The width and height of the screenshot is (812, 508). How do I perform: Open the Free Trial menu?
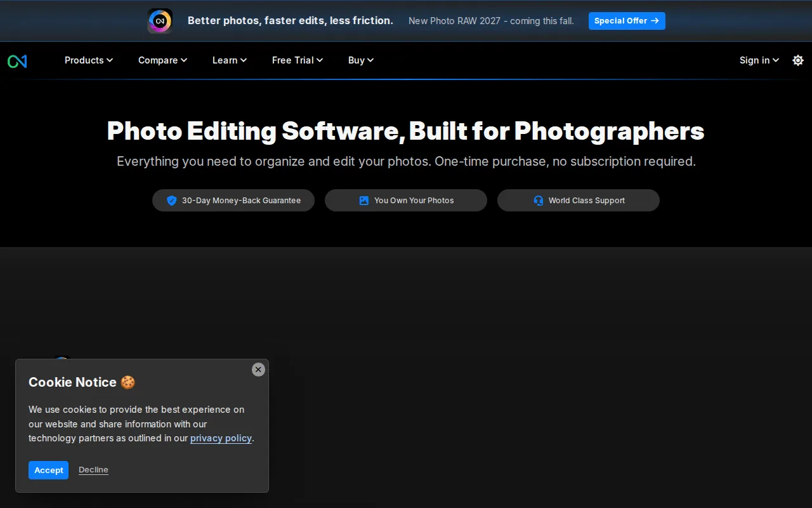pyautogui.click(x=298, y=60)
